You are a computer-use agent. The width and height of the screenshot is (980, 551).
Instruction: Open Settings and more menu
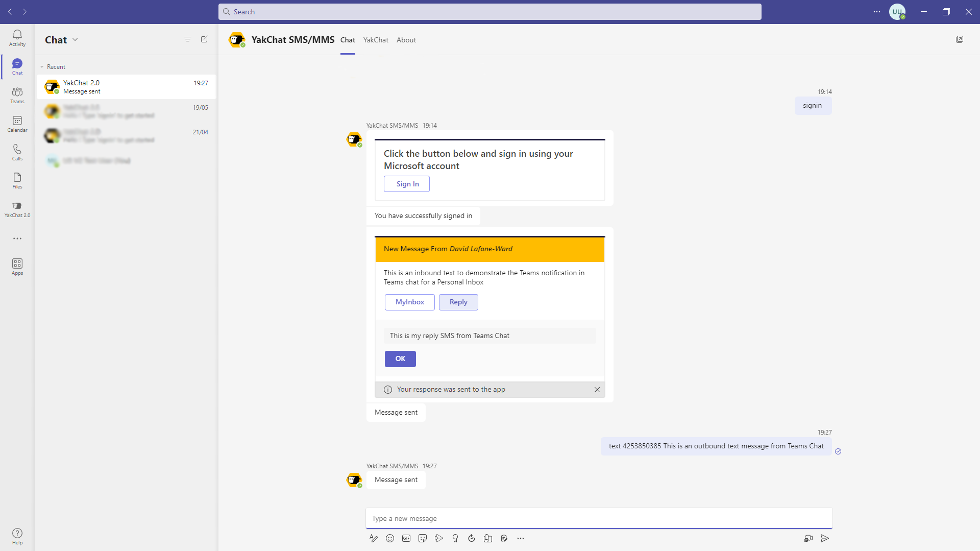click(x=877, y=12)
